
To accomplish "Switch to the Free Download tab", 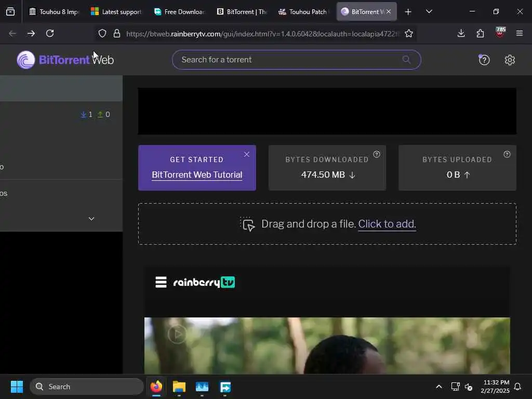I will point(179,12).
